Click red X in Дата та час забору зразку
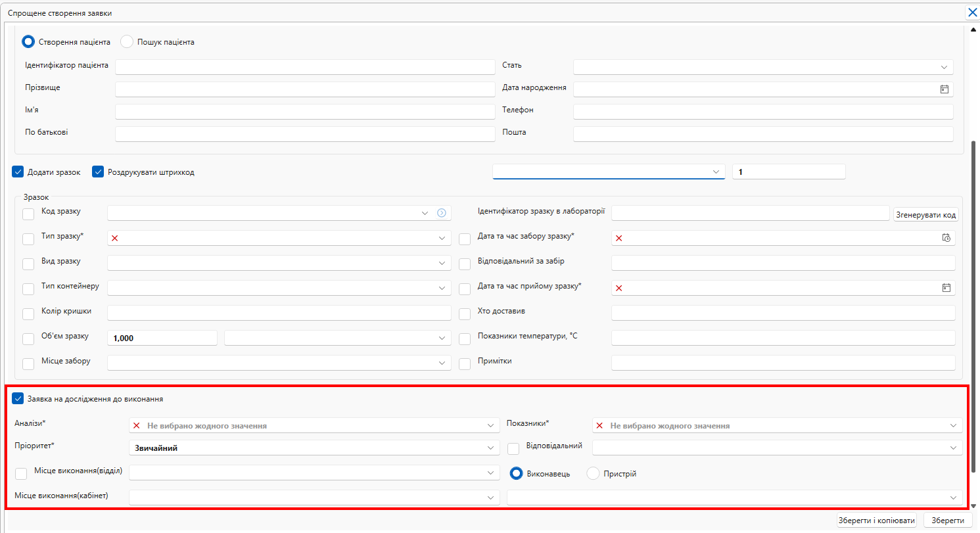 (619, 238)
